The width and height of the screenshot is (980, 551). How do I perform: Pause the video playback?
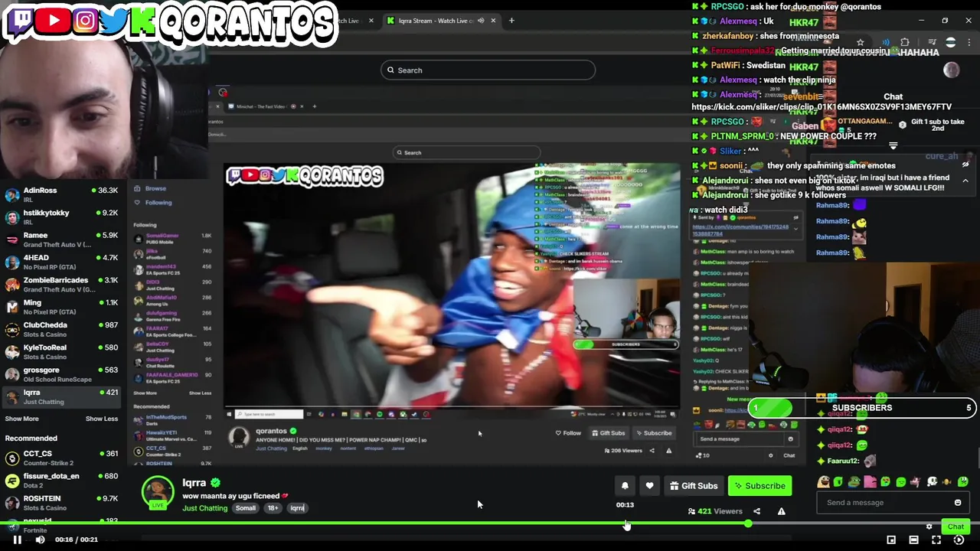[x=17, y=540]
